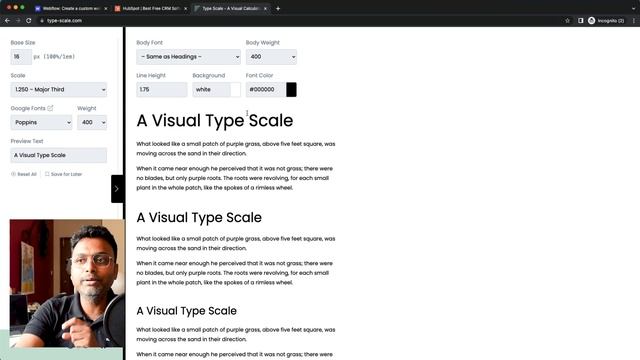The width and height of the screenshot is (640, 360).
Task: Click the Font Color hex field
Action: [x=266, y=89]
